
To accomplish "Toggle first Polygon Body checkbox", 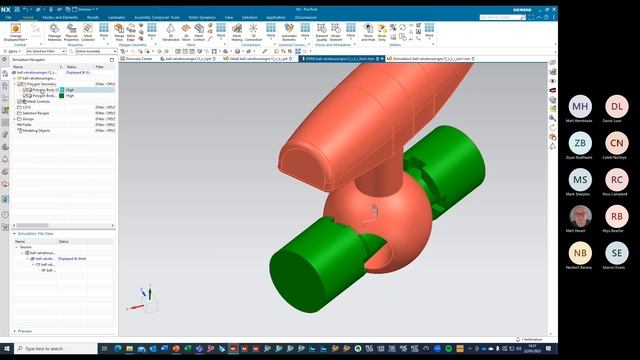I will 24,89.
